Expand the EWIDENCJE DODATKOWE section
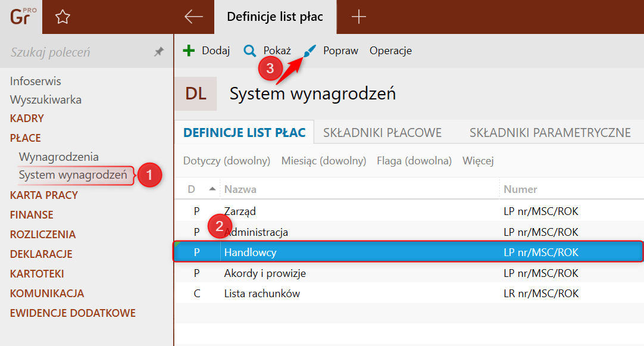644x346 pixels. pos(73,313)
